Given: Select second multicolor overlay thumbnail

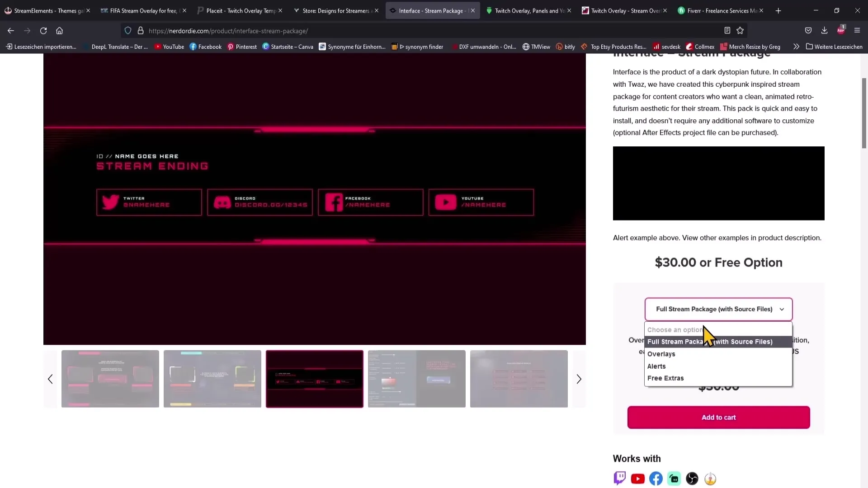Looking at the screenshot, I should (212, 379).
